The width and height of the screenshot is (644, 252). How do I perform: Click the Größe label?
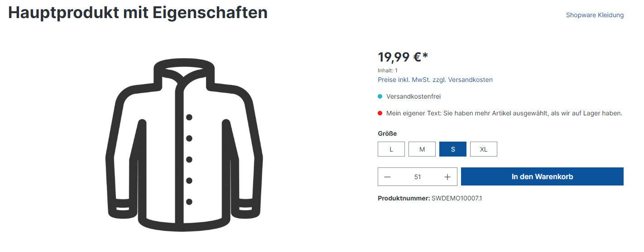(387, 133)
